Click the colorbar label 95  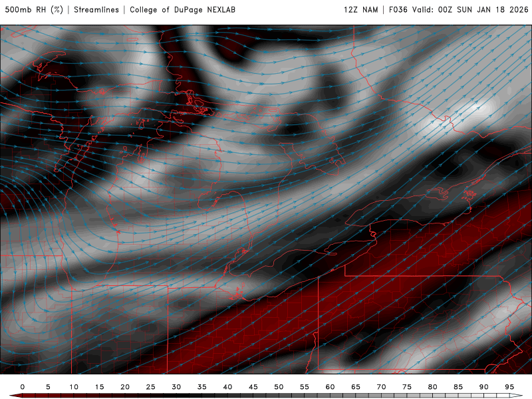[x=509, y=387]
